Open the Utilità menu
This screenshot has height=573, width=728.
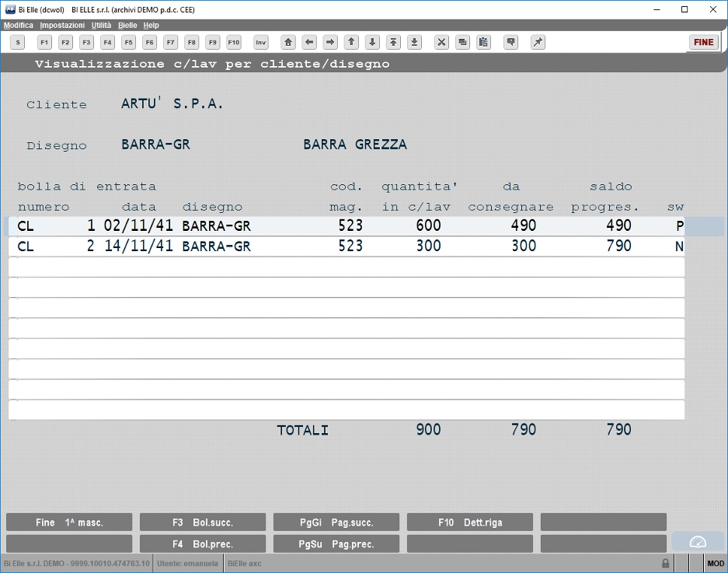click(x=101, y=25)
